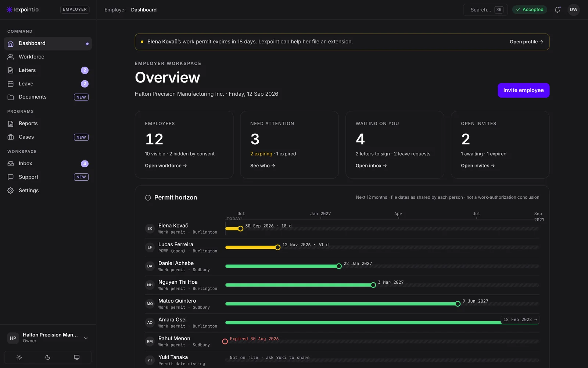Switch to light theme sun icon

click(x=19, y=357)
